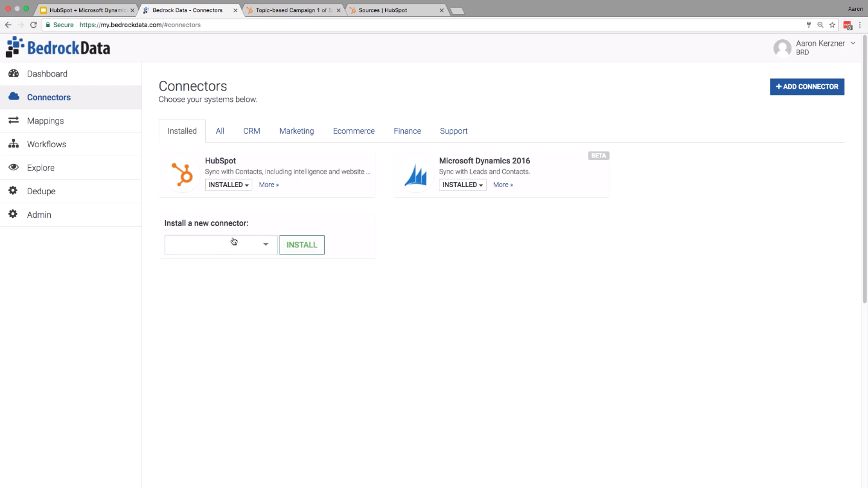Switch to the Installed tab

click(182, 131)
